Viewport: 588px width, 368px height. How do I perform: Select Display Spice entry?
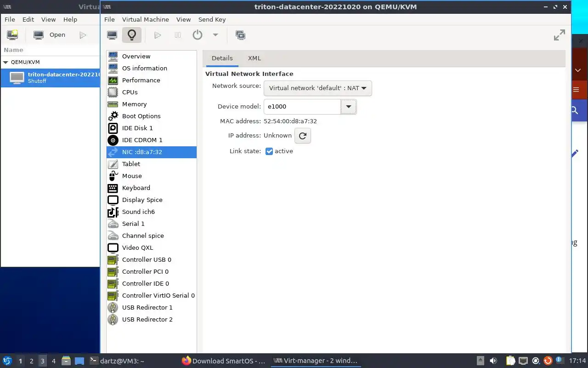tap(152, 200)
